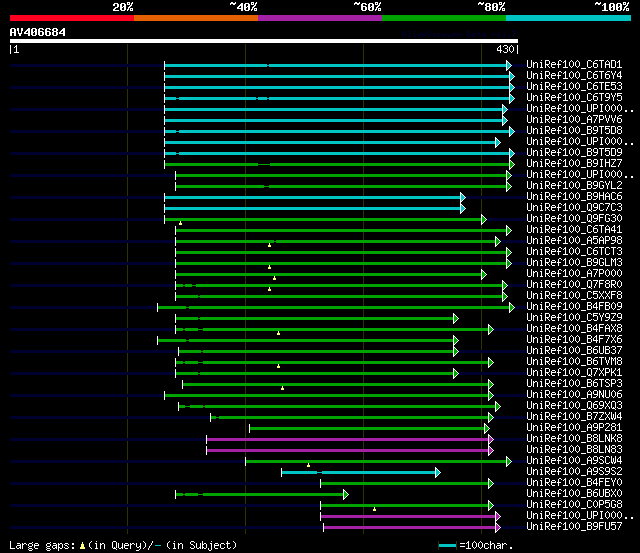Image resolution: width=640 pixels, height=553 pixels.
Task: Open the UniRef100_C6T9Y5 hit label
Action: (x=574, y=98)
